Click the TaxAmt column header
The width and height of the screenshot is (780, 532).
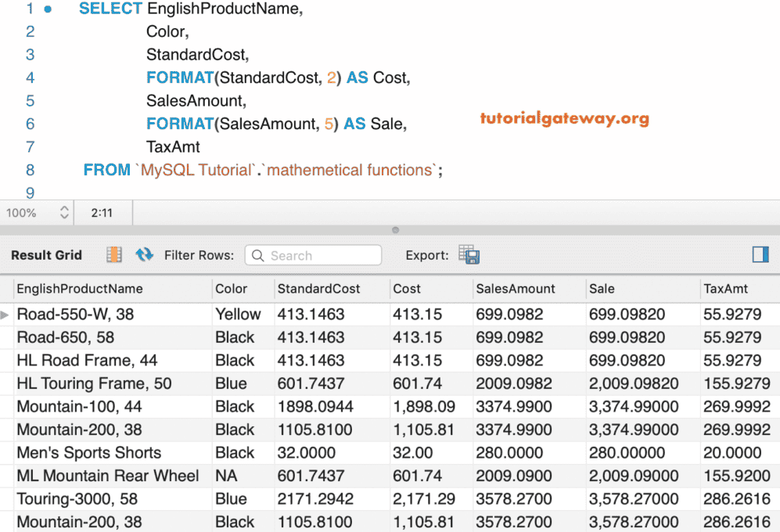click(x=725, y=289)
